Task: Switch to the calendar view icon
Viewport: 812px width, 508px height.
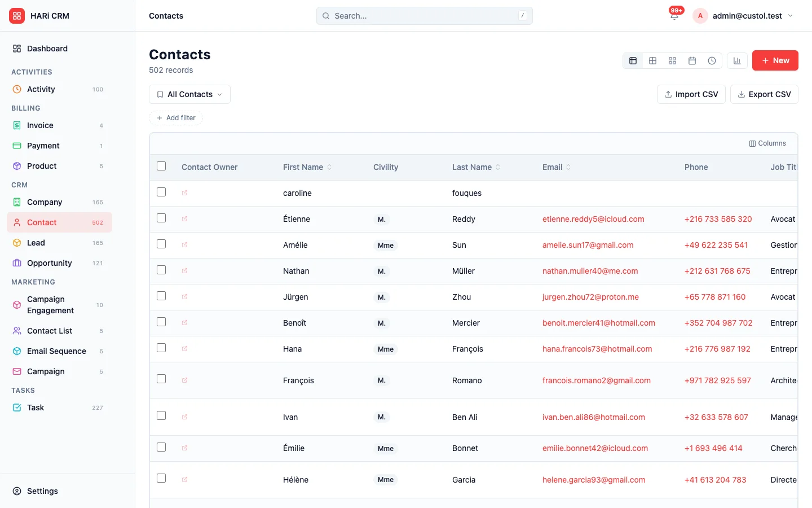Action: pos(692,60)
